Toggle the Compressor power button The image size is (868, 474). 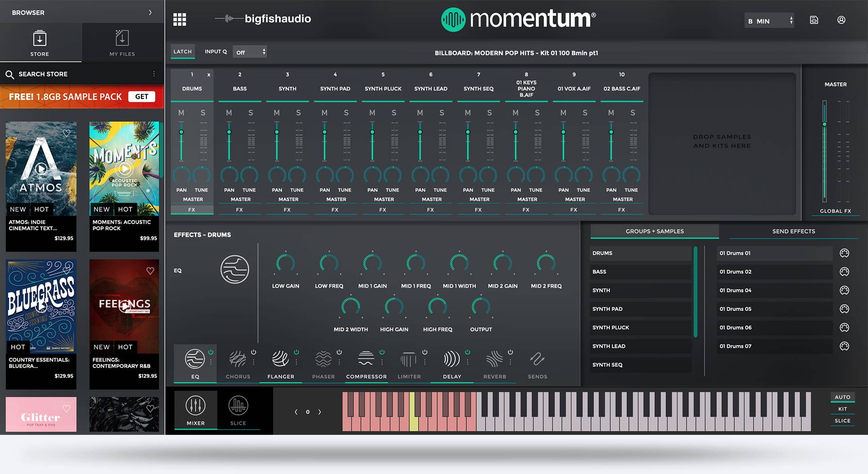click(382, 352)
